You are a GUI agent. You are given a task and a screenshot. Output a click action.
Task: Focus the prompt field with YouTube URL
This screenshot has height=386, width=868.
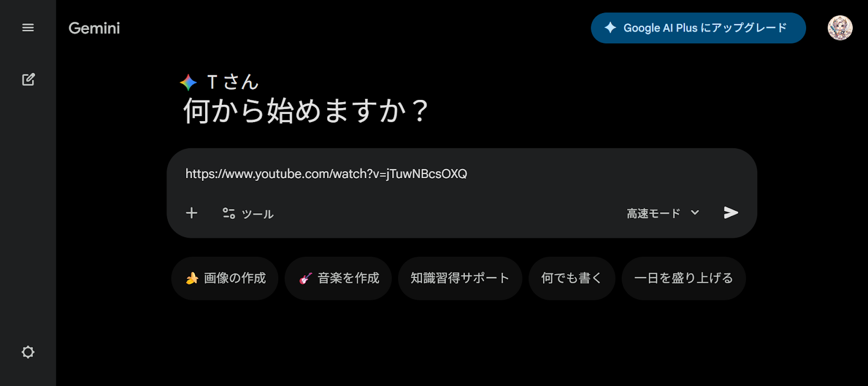point(461,174)
